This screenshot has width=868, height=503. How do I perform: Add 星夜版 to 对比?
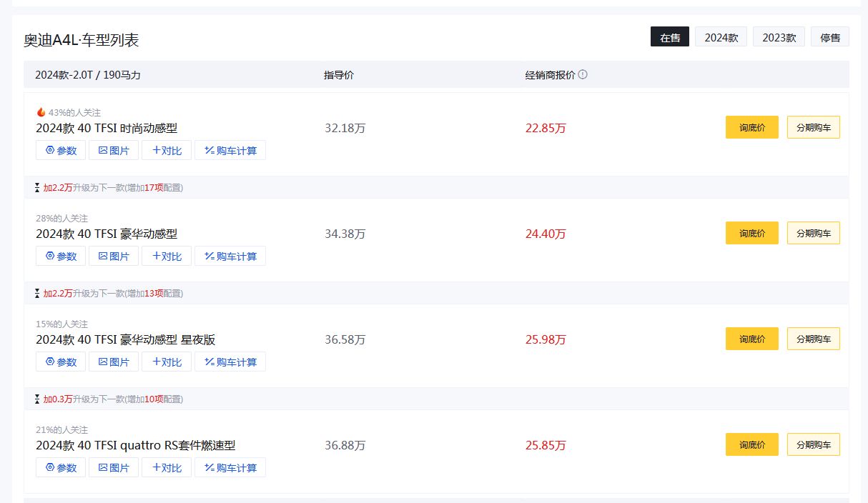[167, 362]
